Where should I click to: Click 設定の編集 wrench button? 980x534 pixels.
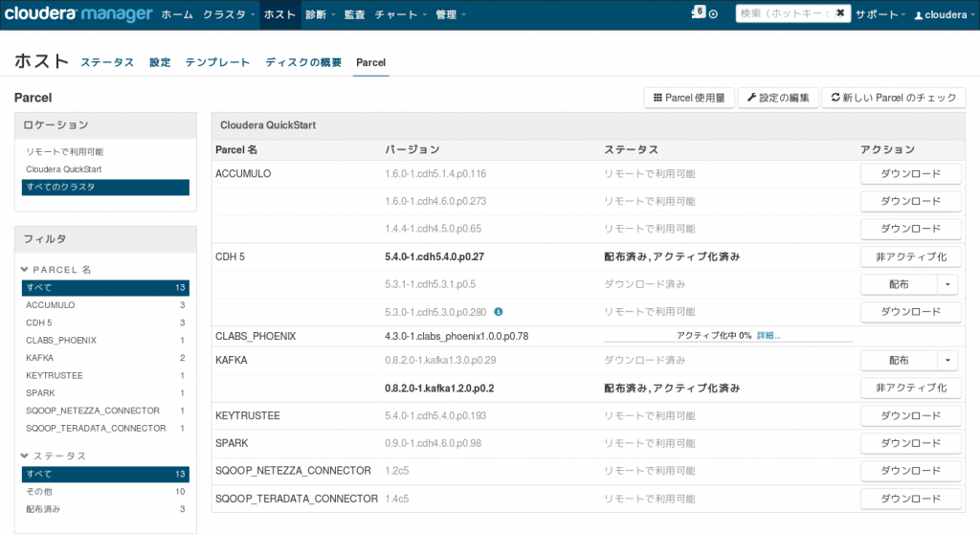click(x=778, y=98)
